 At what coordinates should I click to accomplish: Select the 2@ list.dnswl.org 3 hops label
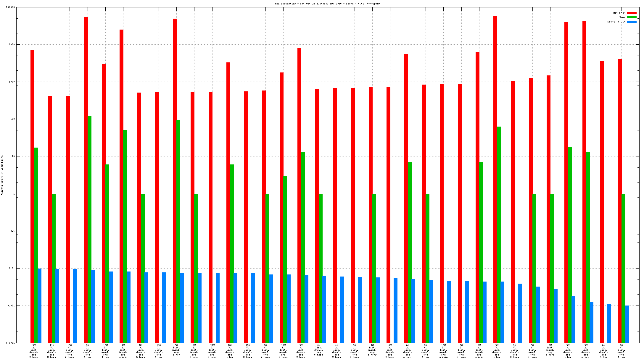pos(550,350)
